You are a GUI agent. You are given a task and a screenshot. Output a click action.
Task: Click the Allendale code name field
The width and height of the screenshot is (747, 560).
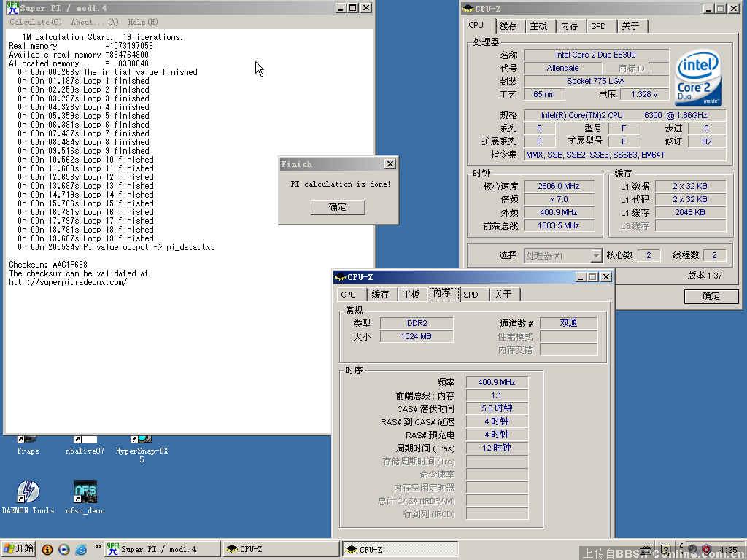pos(562,68)
